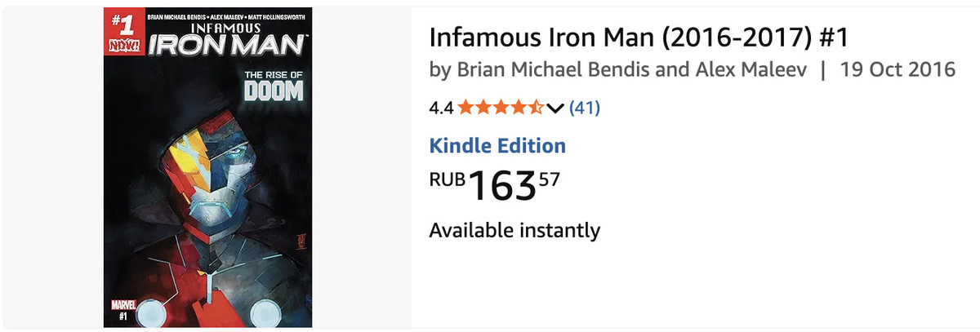Visit Alex Maleev author page
The height and width of the screenshot is (332, 980).
(x=751, y=69)
